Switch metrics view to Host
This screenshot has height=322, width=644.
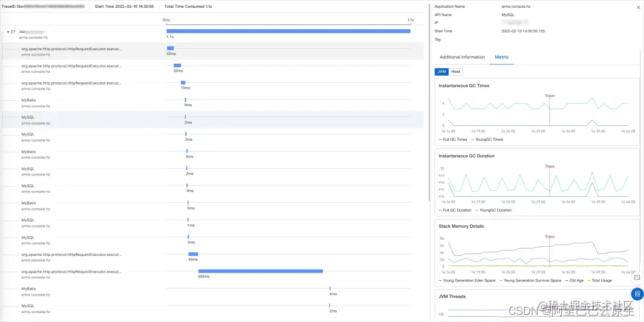coord(455,72)
